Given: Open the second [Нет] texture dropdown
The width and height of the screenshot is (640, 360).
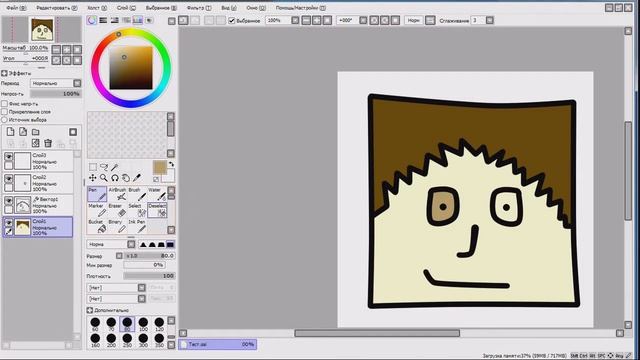Looking at the screenshot, I should (x=116, y=299).
